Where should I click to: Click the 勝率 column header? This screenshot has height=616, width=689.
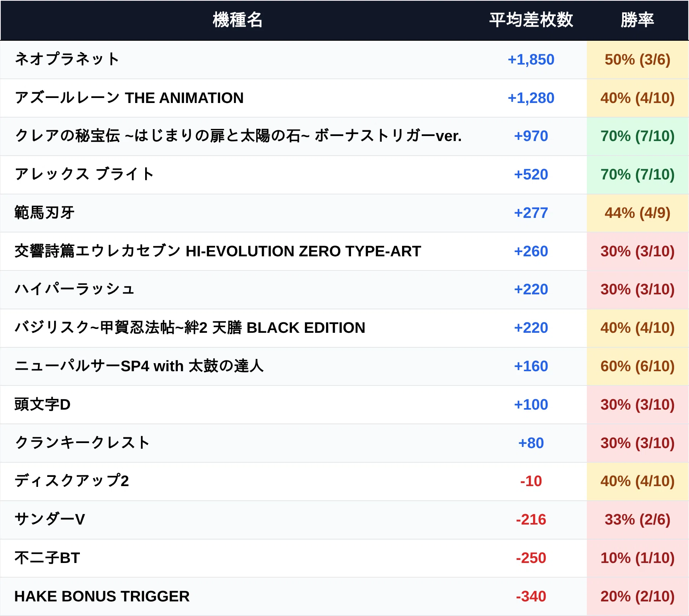point(637,20)
